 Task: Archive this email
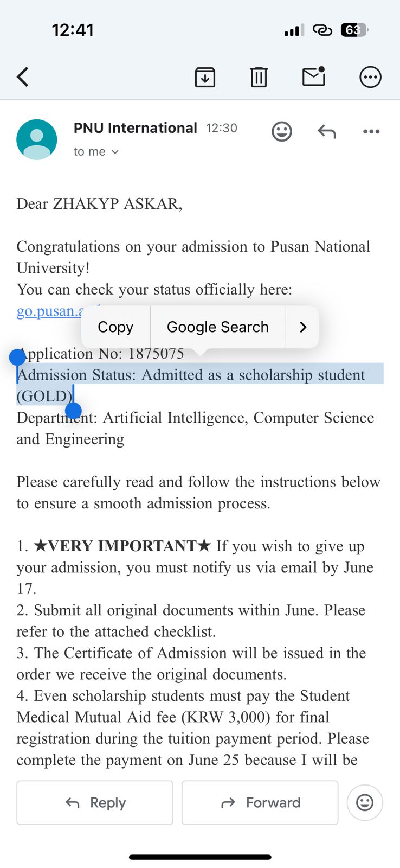coord(205,77)
